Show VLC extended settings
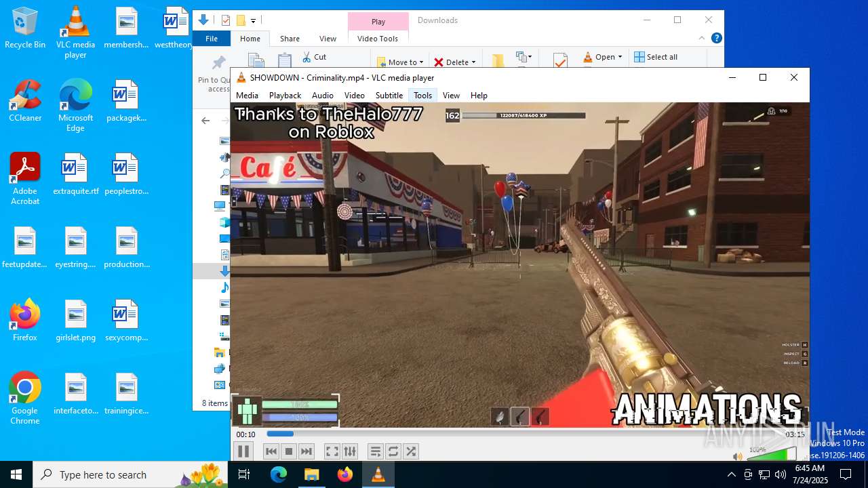The height and width of the screenshot is (488, 868). 349,451
